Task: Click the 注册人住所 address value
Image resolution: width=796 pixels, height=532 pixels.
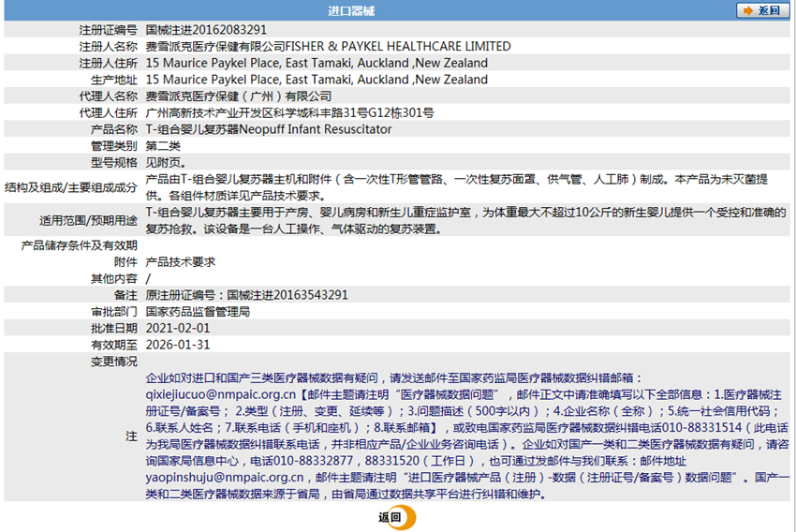Action: tap(317, 63)
